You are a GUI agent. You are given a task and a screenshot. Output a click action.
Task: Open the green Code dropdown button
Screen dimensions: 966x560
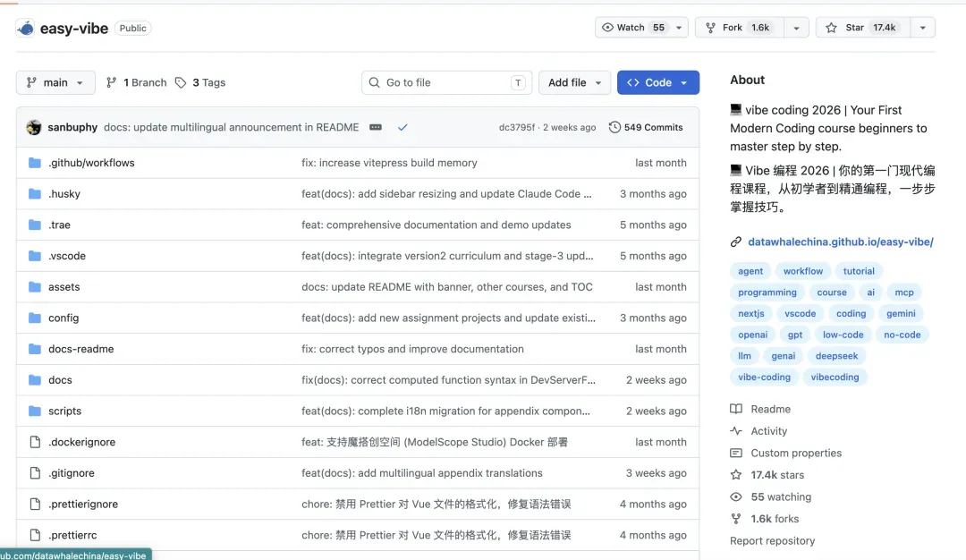[x=658, y=82]
